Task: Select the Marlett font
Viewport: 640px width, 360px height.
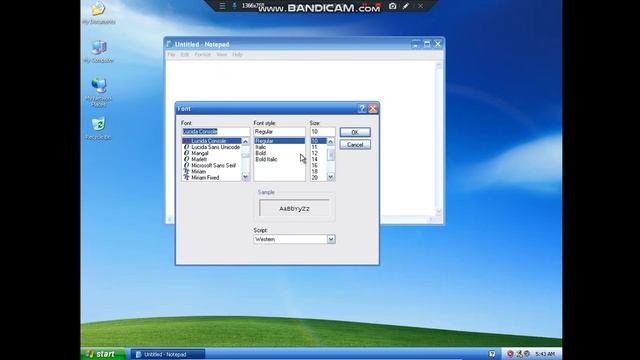Action: pos(212,159)
